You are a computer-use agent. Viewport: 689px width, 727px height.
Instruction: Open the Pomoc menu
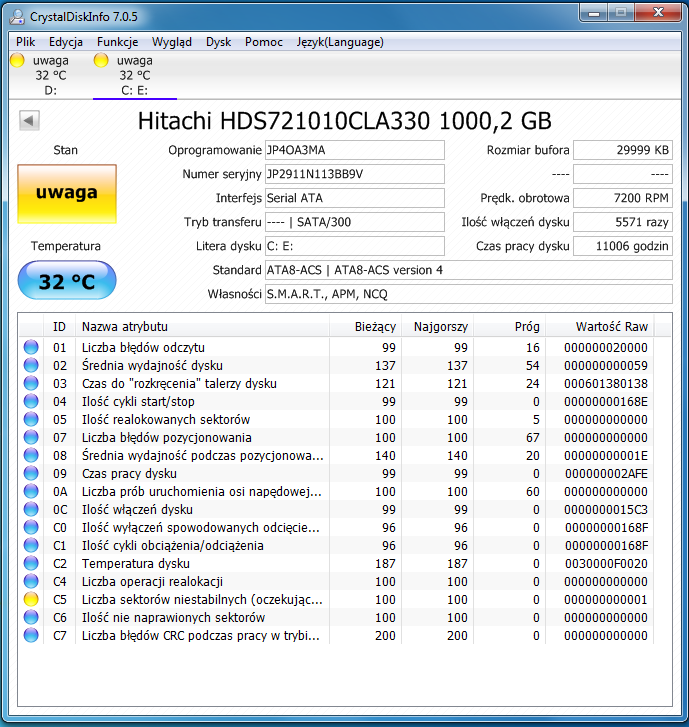tap(264, 42)
